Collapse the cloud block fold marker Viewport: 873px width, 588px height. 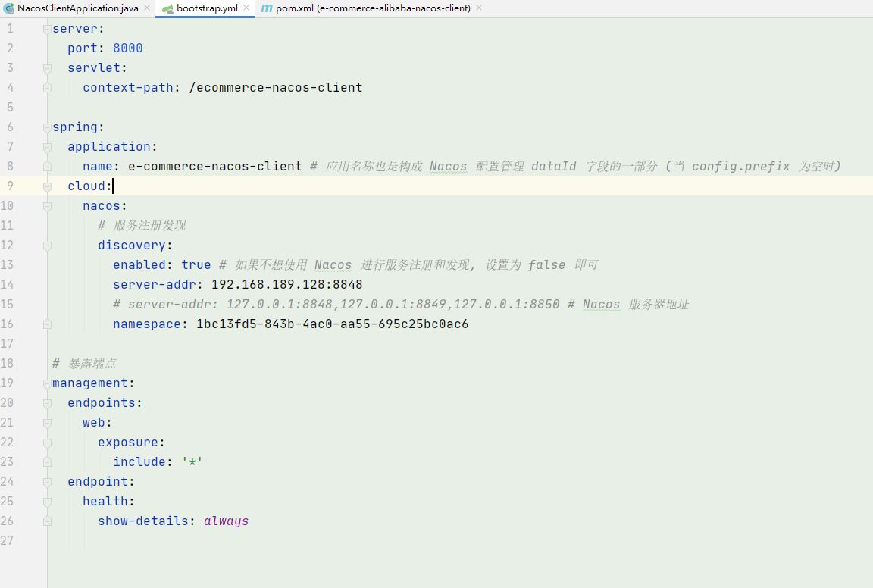click(47, 186)
